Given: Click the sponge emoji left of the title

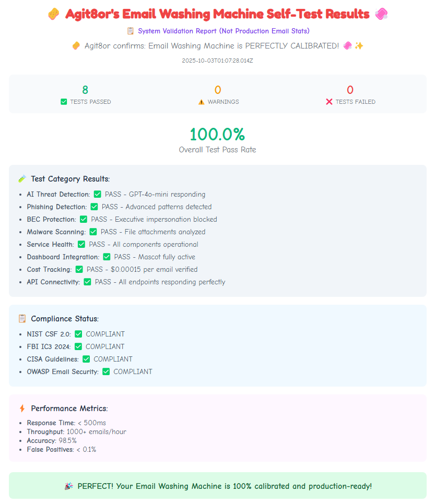Looking at the screenshot, I should (x=53, y=14).
